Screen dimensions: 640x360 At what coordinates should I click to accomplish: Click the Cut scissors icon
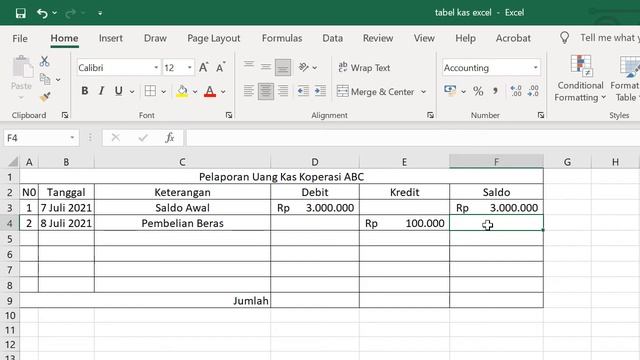tap(44, 62)
